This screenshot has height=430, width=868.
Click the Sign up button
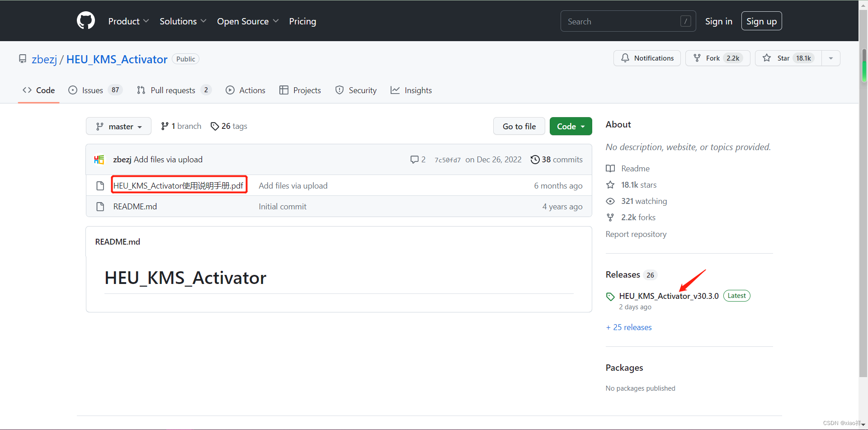coord(762,21)
